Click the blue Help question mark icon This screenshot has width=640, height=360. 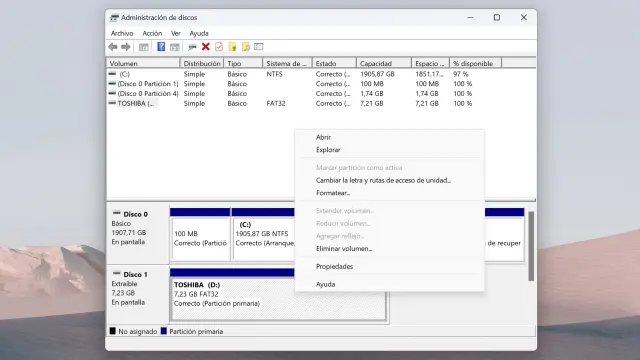[161, 47]
